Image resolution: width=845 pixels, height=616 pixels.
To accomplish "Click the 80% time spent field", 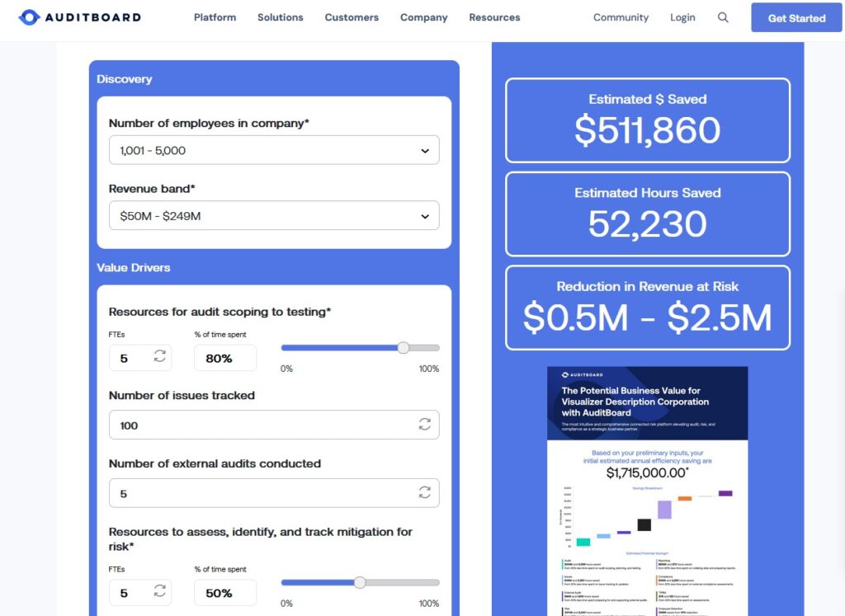I will (225, 358).
